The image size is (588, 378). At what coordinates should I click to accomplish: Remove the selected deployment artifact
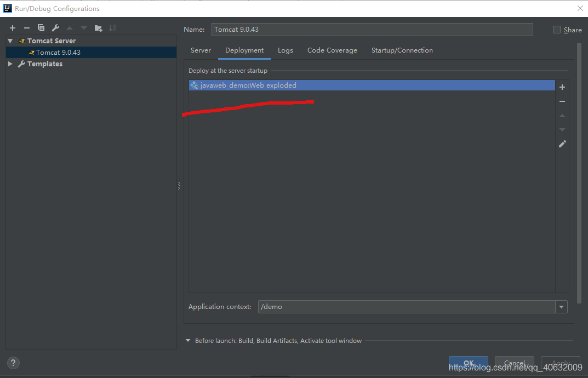point(562,101)
